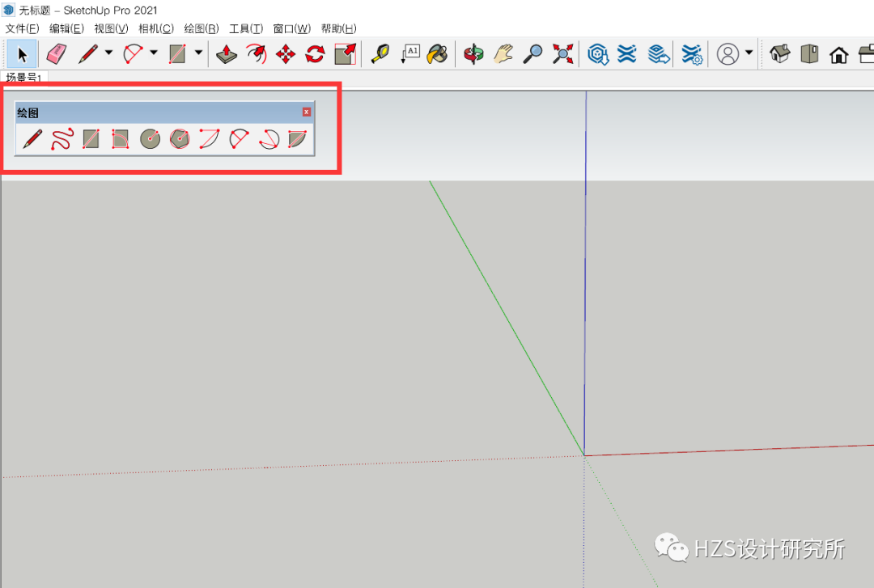Screen dimensions: 874x588
Task: Open the 窗口 menu
Action: click(x=291, y=28)
